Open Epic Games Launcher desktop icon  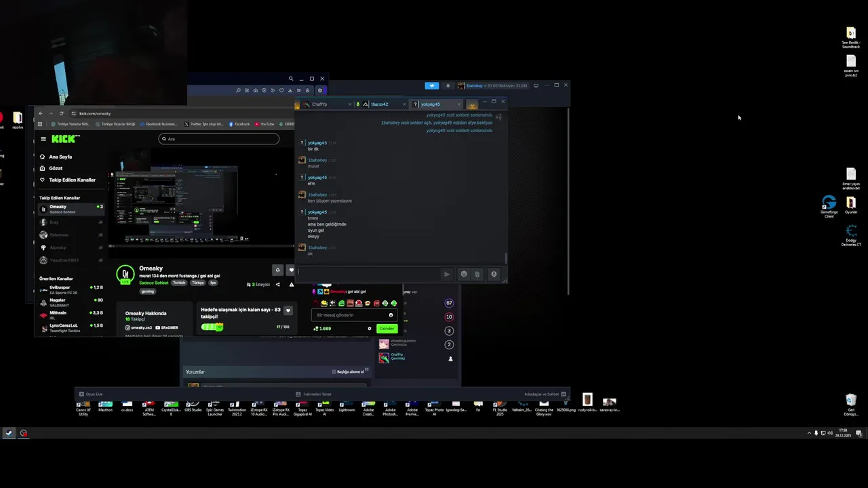coord(215,407)
